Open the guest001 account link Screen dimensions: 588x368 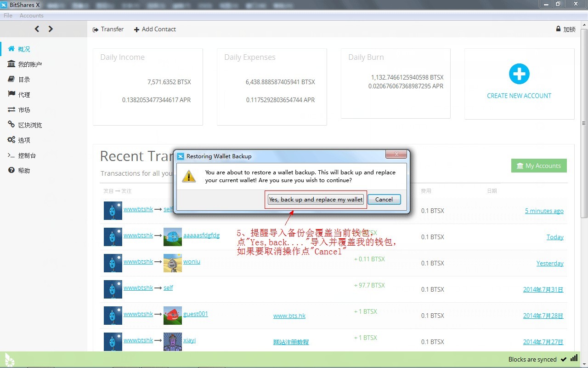pos(196,314)
